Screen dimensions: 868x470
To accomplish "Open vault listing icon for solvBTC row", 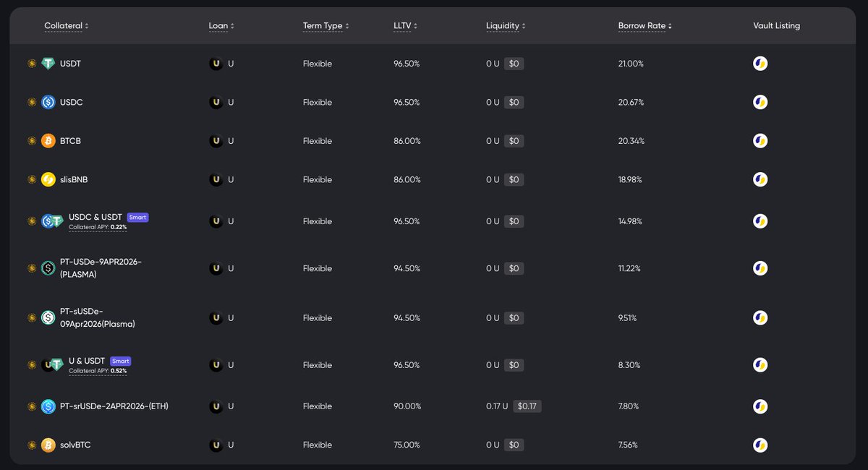I will [760, 445].
